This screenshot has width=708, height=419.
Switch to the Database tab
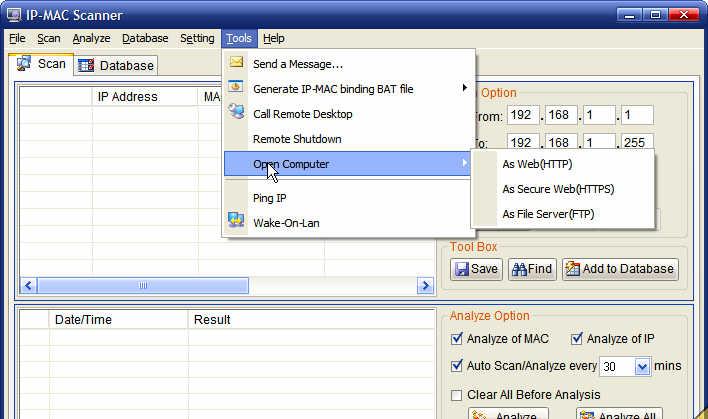[x=116, y=65]
